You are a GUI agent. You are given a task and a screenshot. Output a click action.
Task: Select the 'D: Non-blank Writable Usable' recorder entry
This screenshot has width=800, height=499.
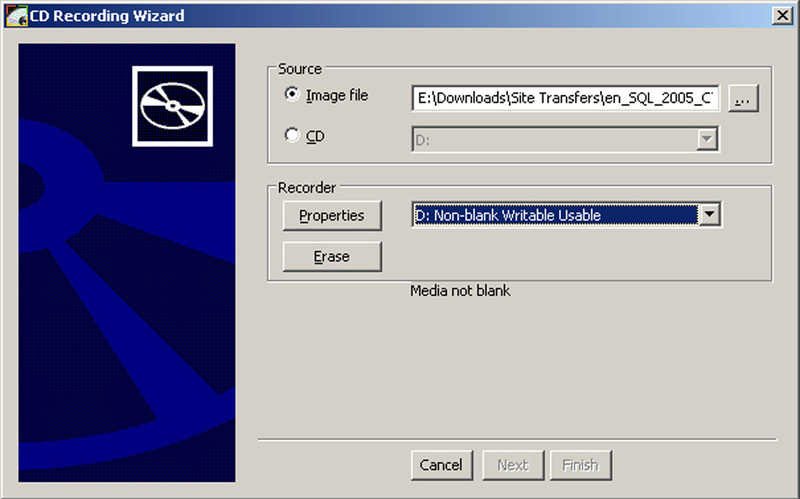pos(555,215)
